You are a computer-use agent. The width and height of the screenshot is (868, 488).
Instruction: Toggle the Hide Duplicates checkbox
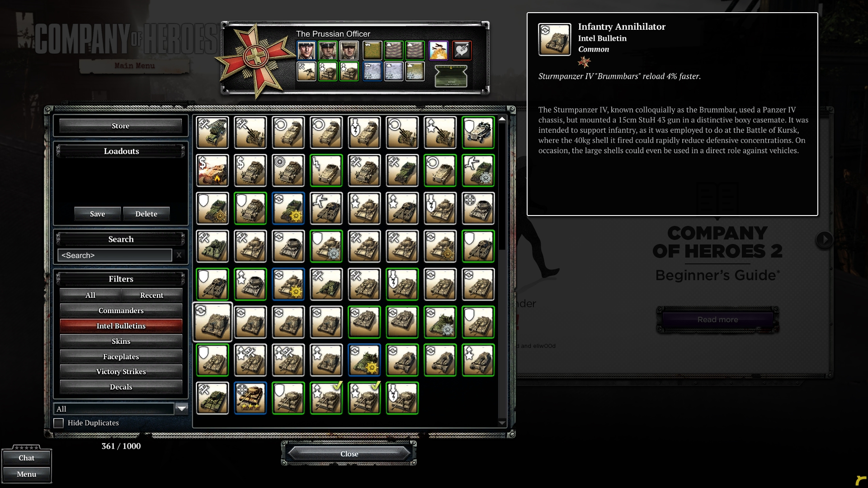point(58,423)
